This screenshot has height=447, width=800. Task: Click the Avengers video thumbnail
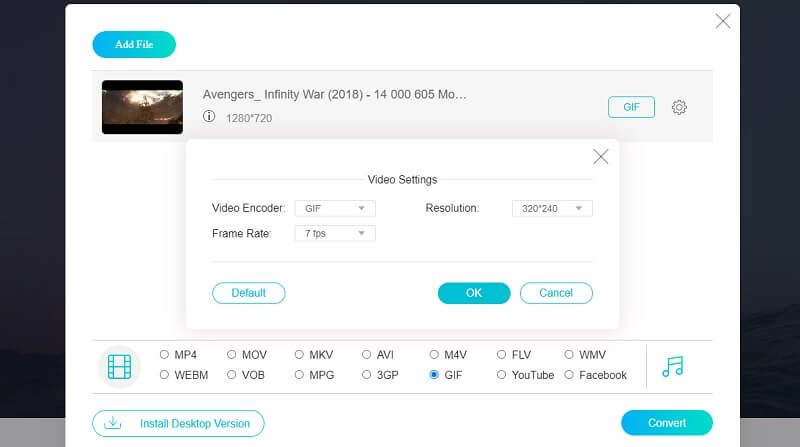142,107
